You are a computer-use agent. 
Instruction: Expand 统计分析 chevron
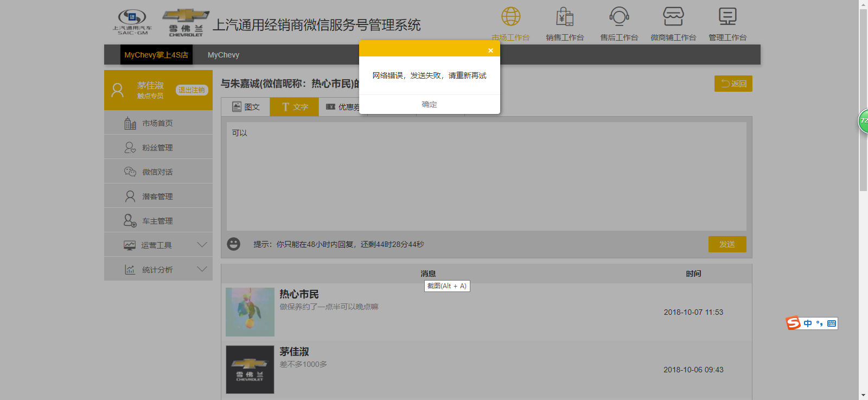pos(202,269)
